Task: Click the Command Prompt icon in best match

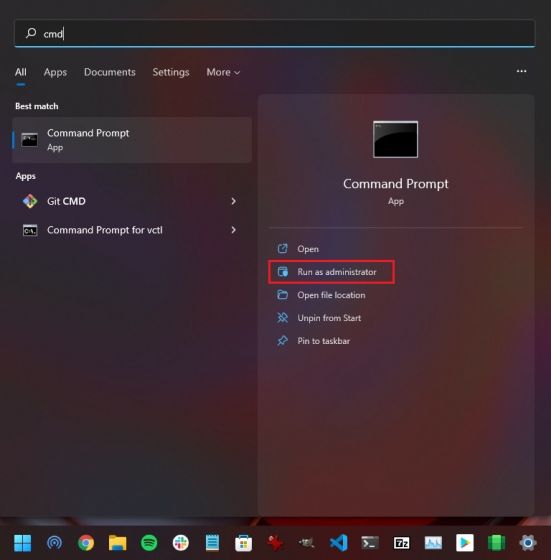Action: [29, 140]
